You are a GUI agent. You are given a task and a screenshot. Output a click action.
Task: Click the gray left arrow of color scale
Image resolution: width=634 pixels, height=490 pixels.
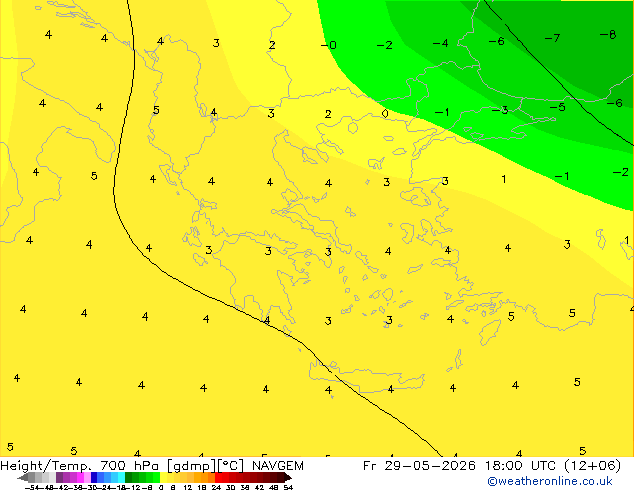pos(23,478)
